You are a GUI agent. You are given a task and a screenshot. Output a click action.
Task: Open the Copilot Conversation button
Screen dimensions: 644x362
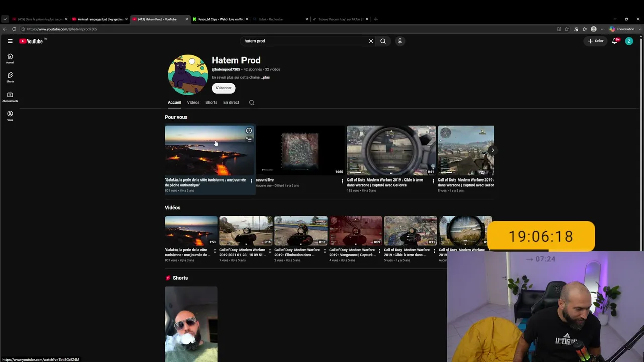[x=622, y=29]
